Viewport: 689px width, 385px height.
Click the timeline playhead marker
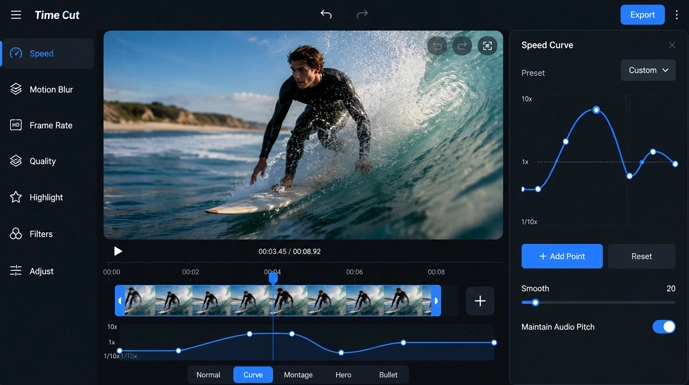coord(273,278)
